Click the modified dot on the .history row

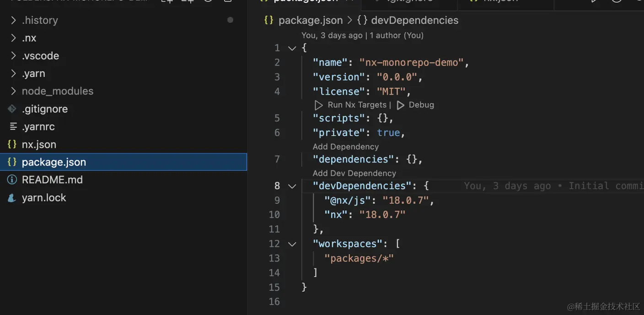[x=230, y=20]
